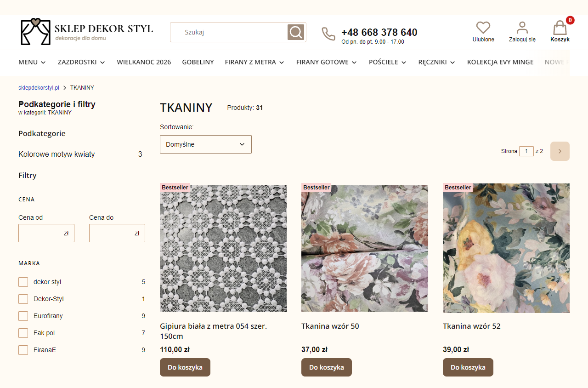Open Ulubione favorites heart icon

(x=483, y=28)
